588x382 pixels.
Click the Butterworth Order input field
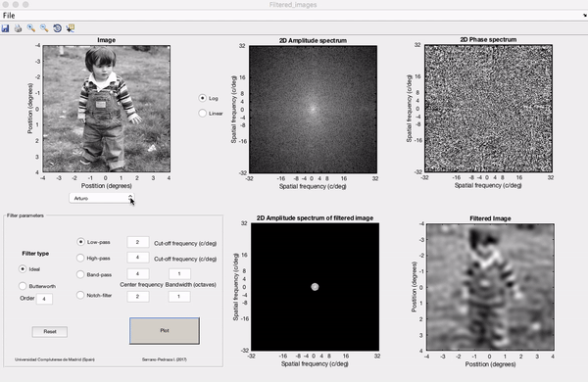(44, 299)
